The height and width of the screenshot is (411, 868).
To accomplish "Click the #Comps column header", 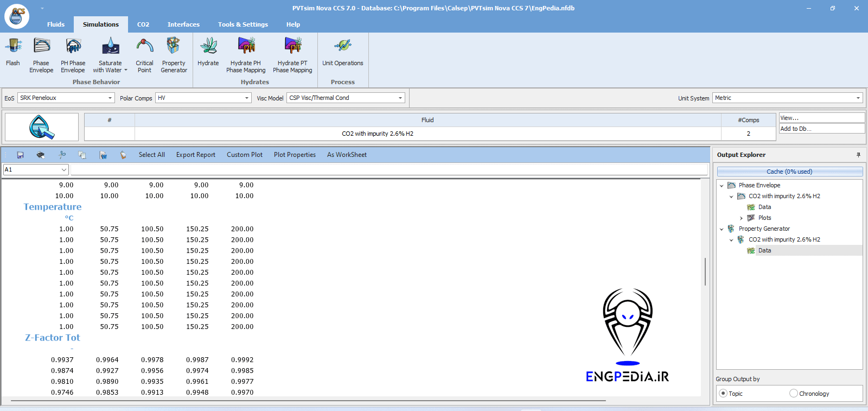I will [749, 120].
